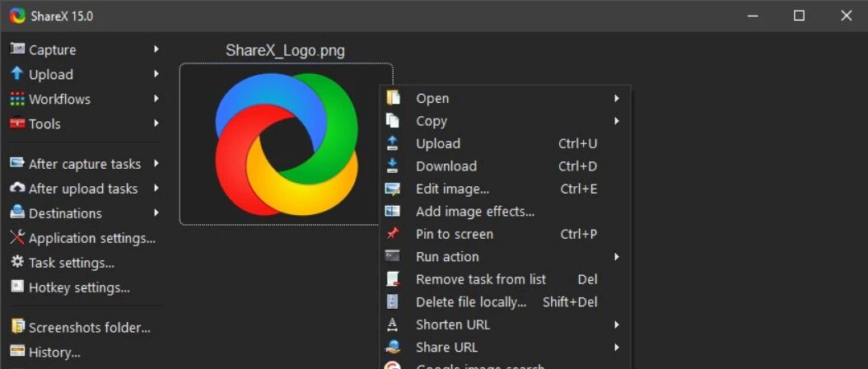Click the Upload icon in context menu

(393, 143)
